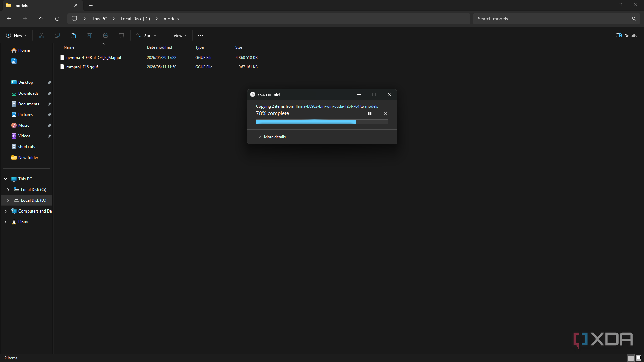
Task: Open the Gallery sidebar icon
Action: [x=14, y=61]
